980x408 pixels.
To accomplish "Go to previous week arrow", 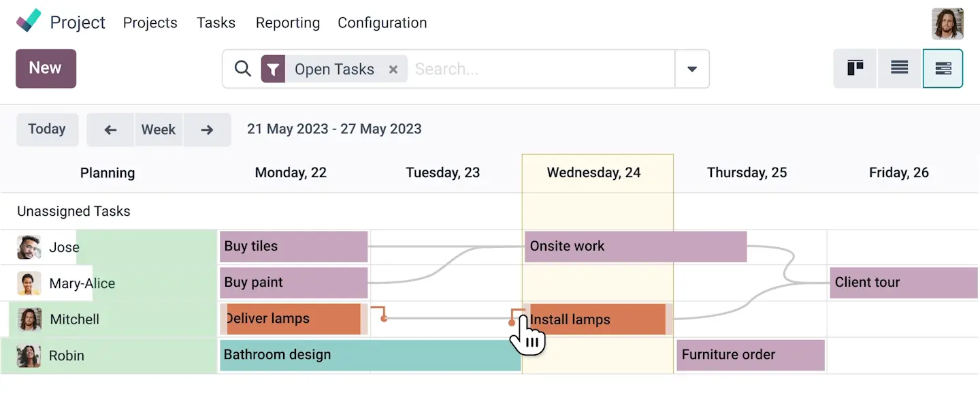I will point(110,129).
